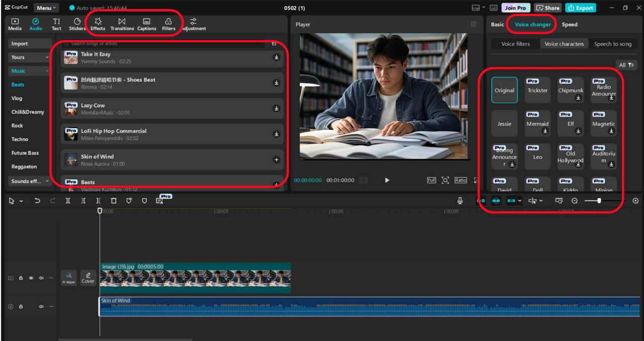Open the Media panel
This screenshot has width=644, height=341.
pos(15,24)
